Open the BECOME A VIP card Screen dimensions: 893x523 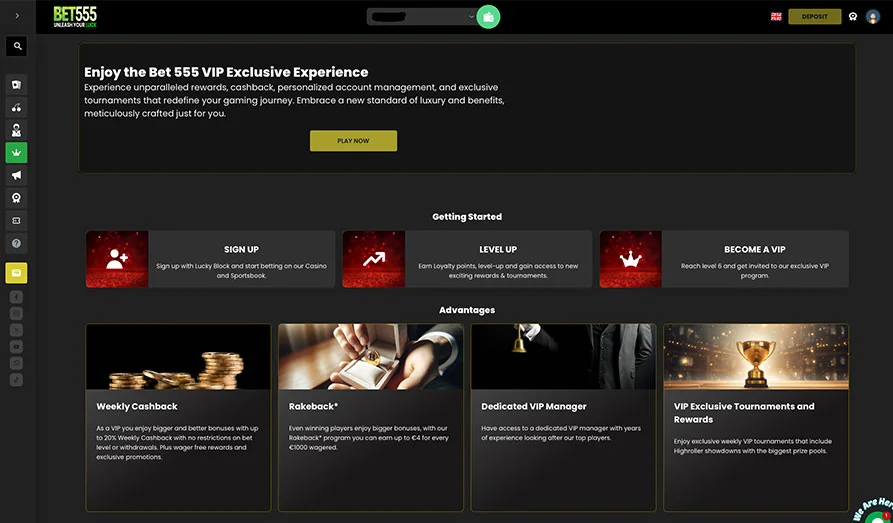[x=724, y=259]
